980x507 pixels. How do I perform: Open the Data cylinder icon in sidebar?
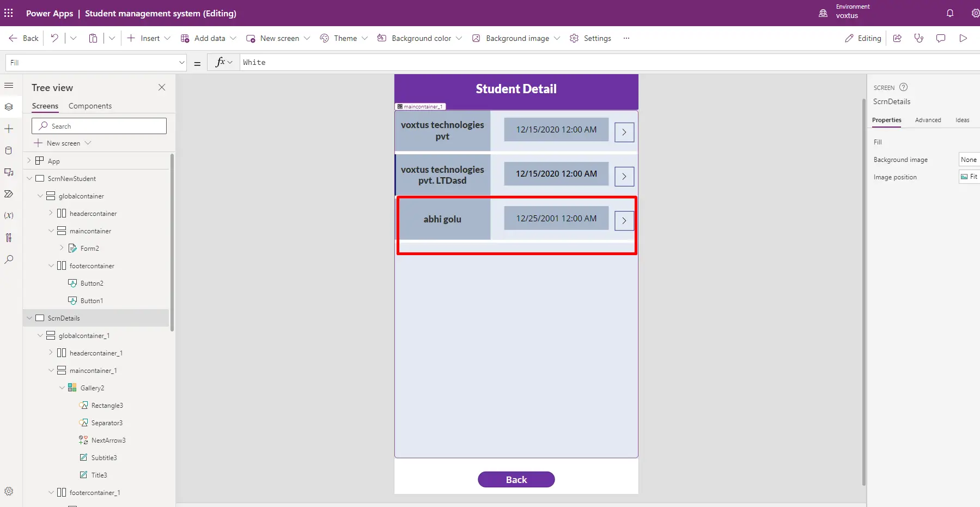tap(9, 150)
